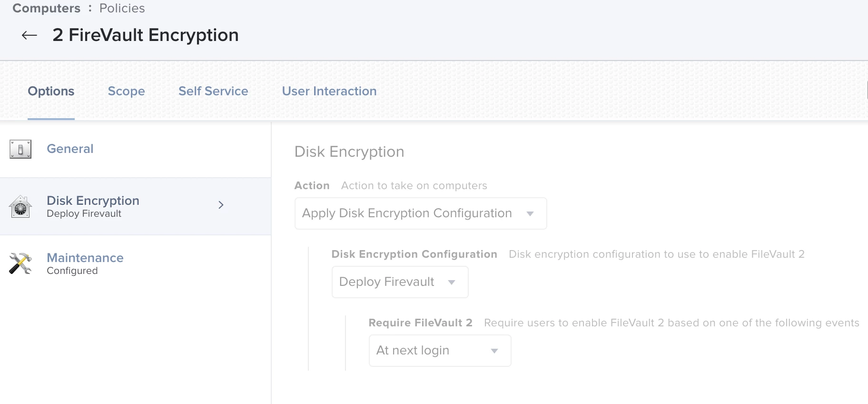This screenshot has height=404, width=868.
Task: Select Maintenance payload in sidebar
Action: (85, 258)
